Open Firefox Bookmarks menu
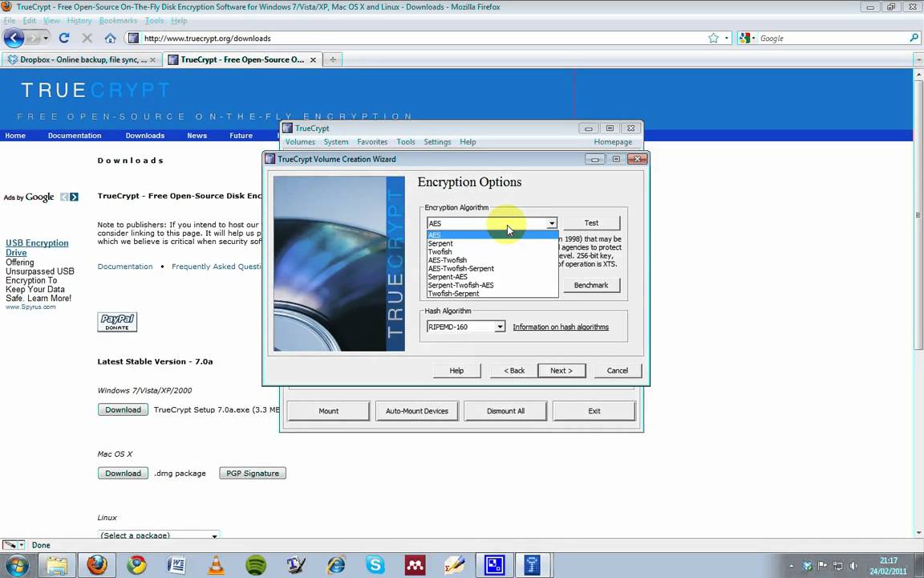Viewport: 924px width, 578px height. pos(118,20)
